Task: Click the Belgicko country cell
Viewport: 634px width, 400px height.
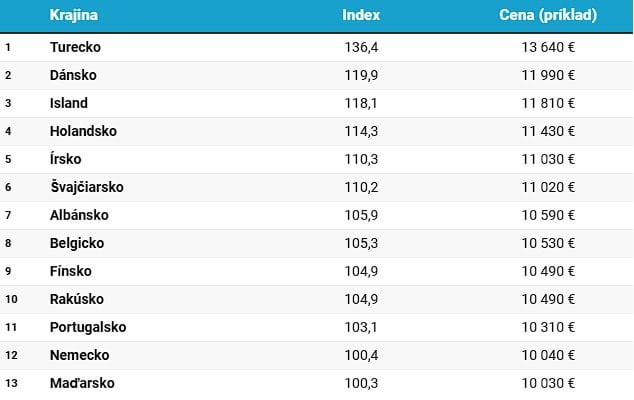Action: click(77, 243)
